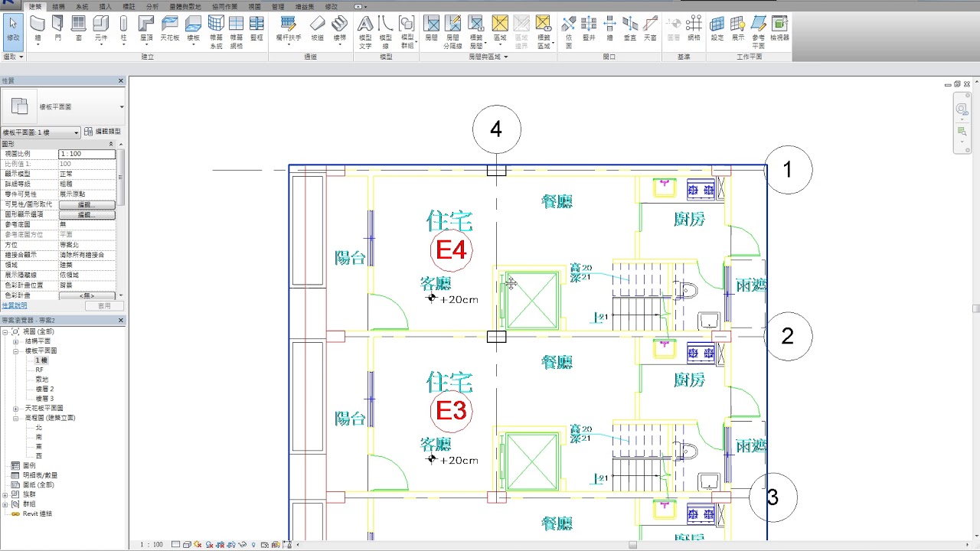Screen dimensions: 980x551
Task: Click the 色彩計畫 <無> button
Action: 87,295
